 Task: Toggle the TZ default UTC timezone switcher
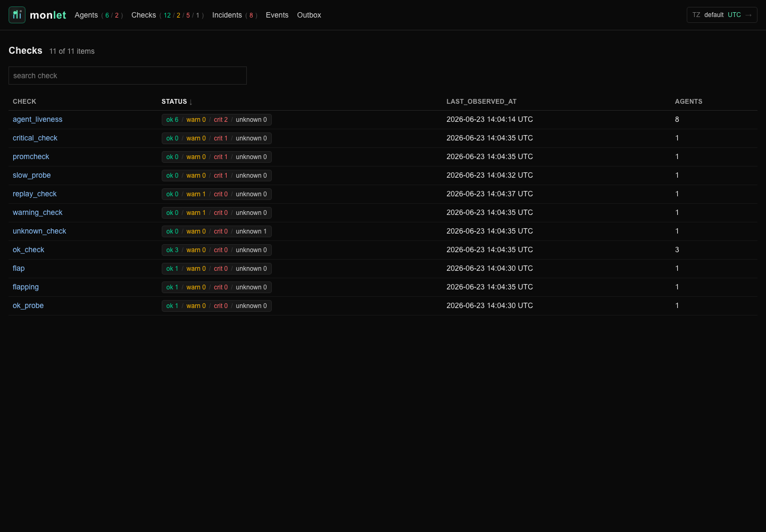tap(722, 15)
